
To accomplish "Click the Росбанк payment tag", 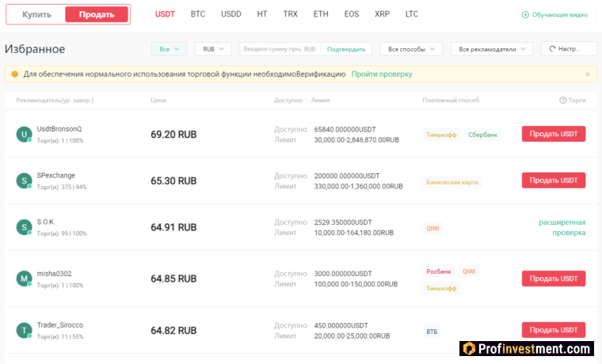I will point(439,271).
